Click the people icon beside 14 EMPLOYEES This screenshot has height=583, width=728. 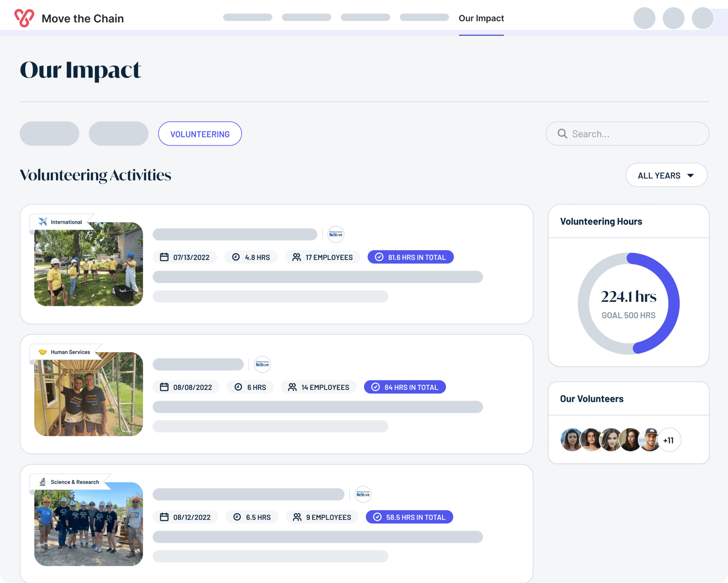292,387
